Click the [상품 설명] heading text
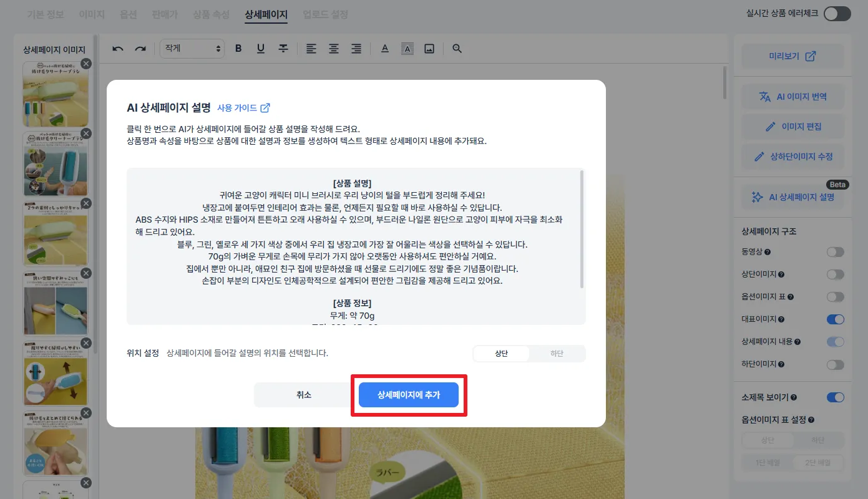 [x=353, y=183]
